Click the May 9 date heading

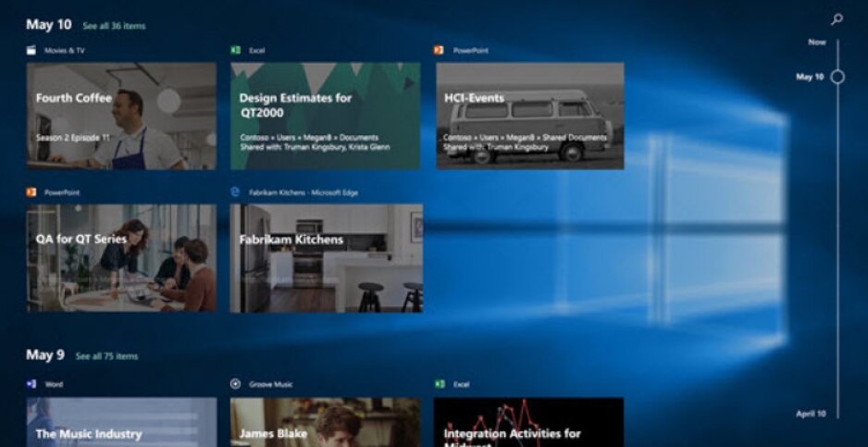coord(45,355)
